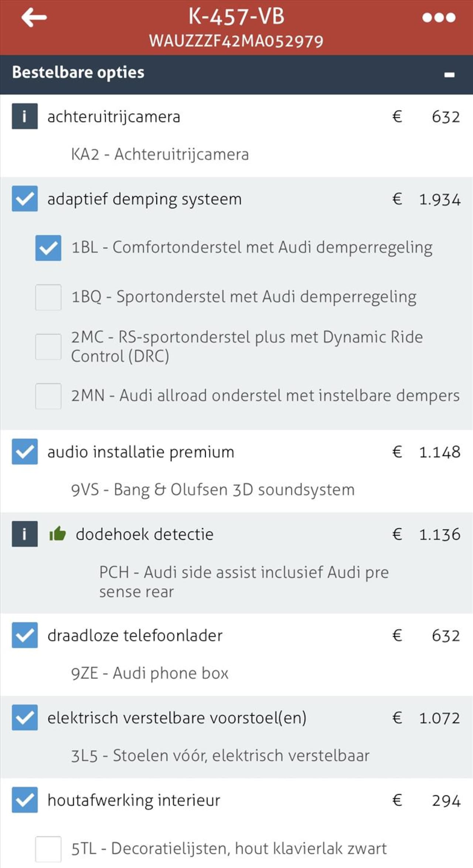
Task: Tap the green thumbs-up icon
Action: point(57,533)
